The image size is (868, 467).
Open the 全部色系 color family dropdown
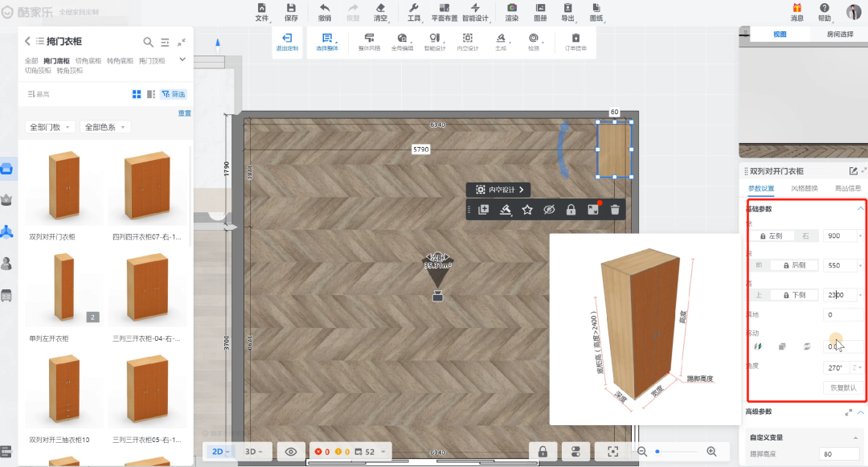pyautogui.click(x=105, y=127)
